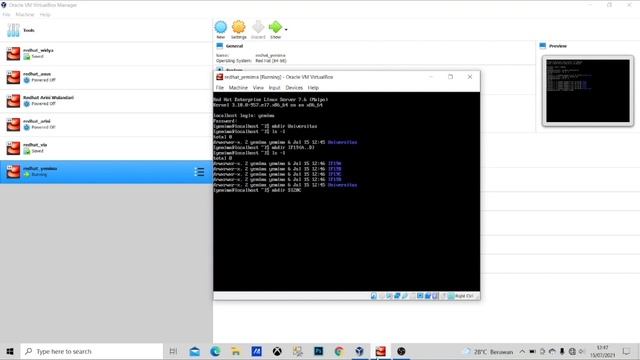Open Help menu in VirtualBox Manager

coord(45,15)
